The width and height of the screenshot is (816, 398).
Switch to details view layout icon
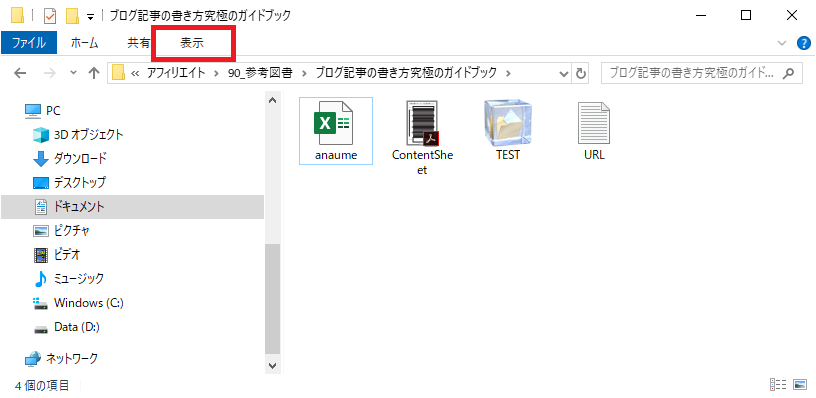pyautogui.click(x=777, y=385)
